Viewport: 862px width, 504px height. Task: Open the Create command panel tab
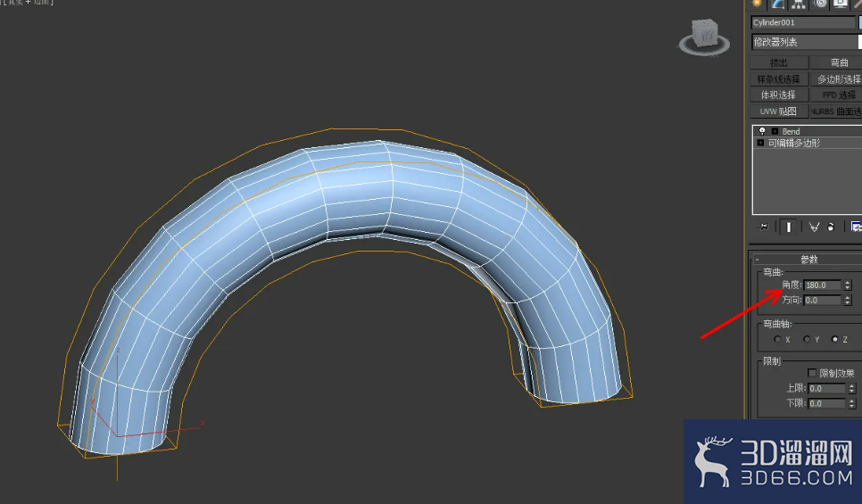tap(758, 4)
